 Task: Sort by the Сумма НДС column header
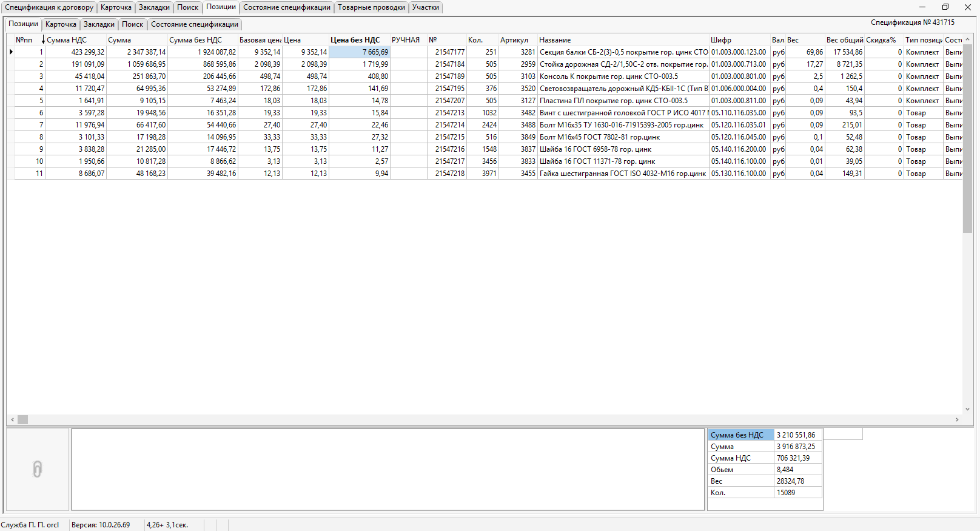76,40
